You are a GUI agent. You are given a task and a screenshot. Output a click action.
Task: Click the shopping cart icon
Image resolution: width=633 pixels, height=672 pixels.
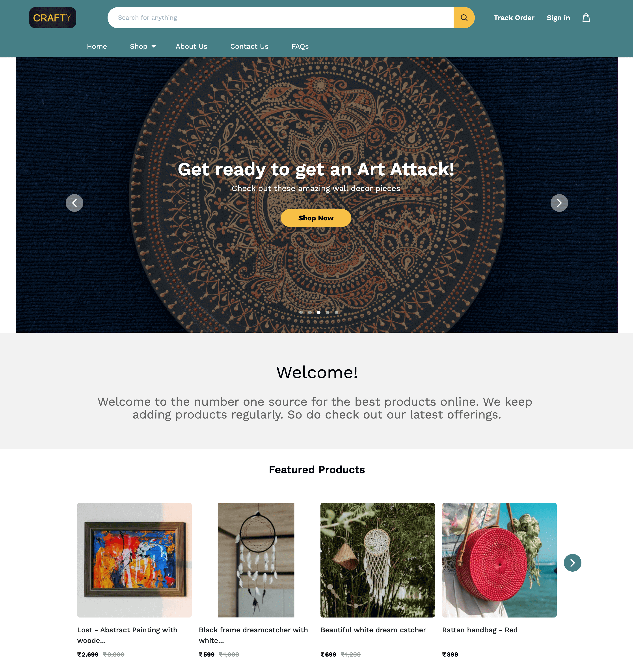pos(585,17)
